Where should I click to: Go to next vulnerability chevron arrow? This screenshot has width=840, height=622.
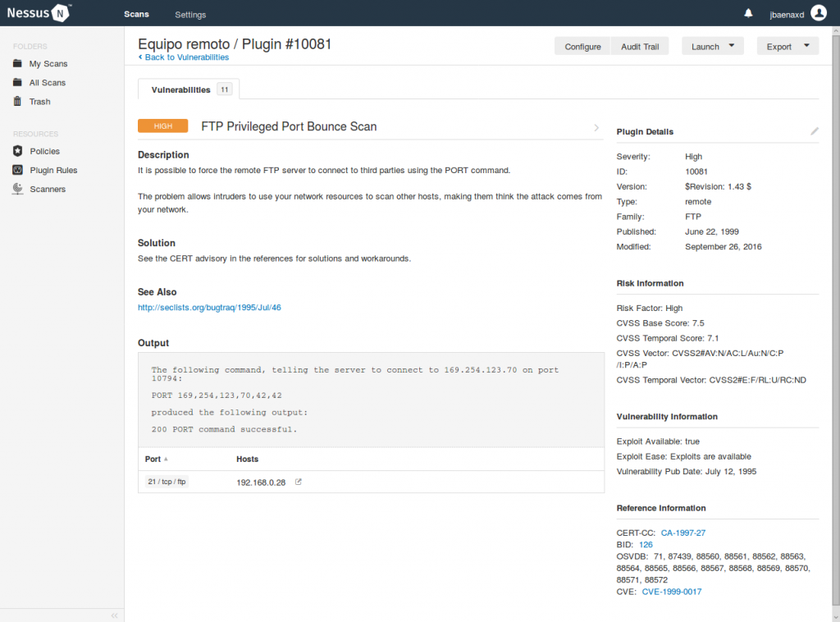tap(596, 127)
